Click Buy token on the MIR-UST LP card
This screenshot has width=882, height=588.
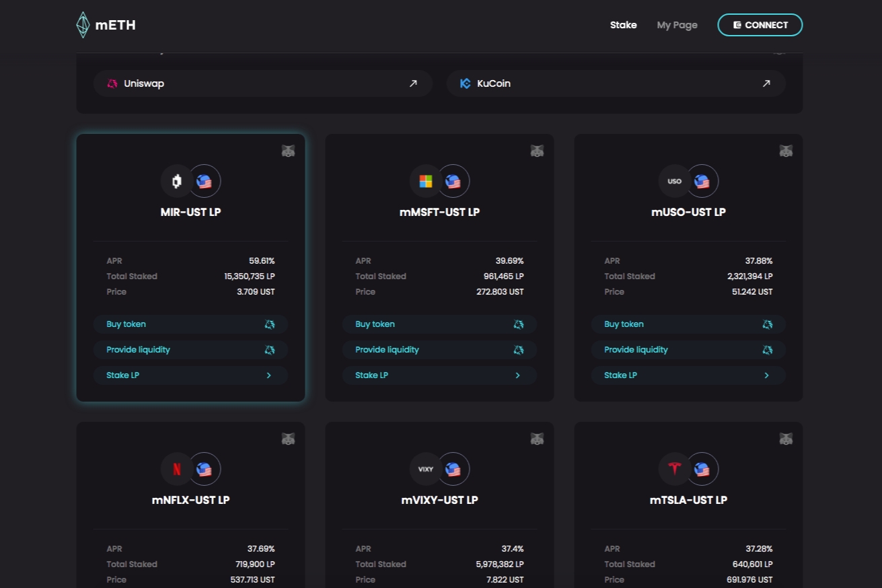[190, 324]
